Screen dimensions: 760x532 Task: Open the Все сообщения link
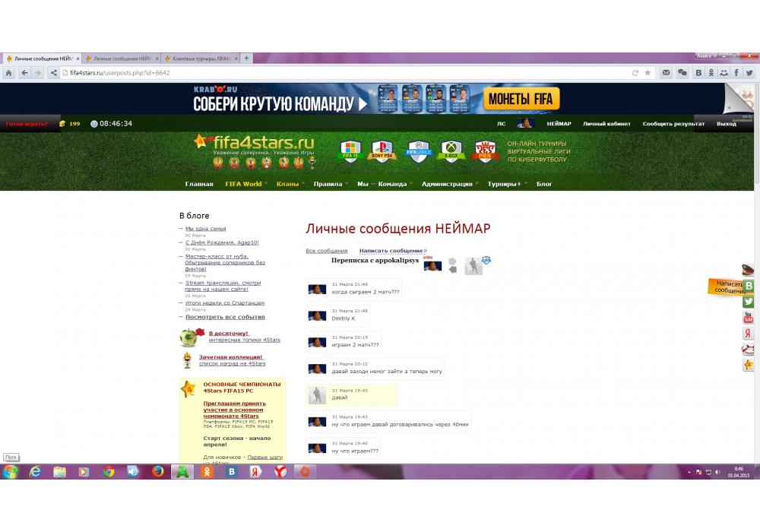click(x=326, y=251)
